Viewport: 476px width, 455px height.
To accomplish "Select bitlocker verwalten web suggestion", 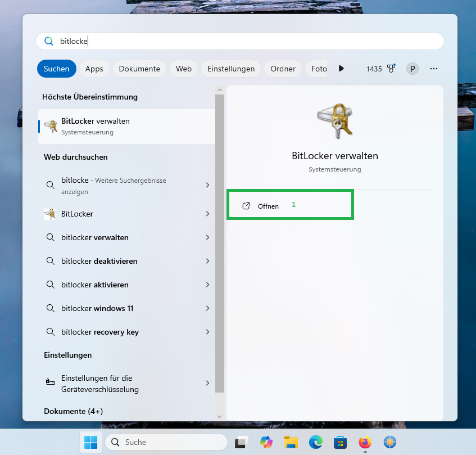I will [x=126, y=237].
